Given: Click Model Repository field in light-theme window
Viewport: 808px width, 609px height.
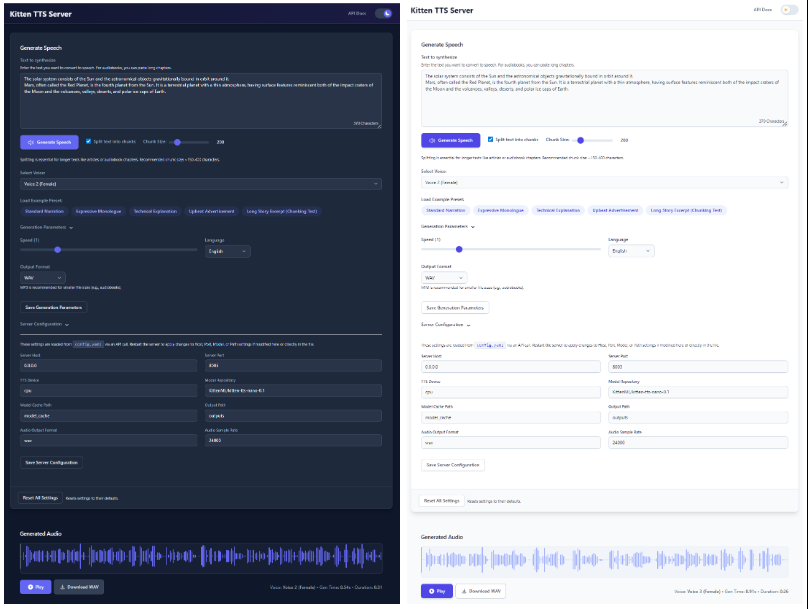Looking at the screenshot, I should point(698,392).
